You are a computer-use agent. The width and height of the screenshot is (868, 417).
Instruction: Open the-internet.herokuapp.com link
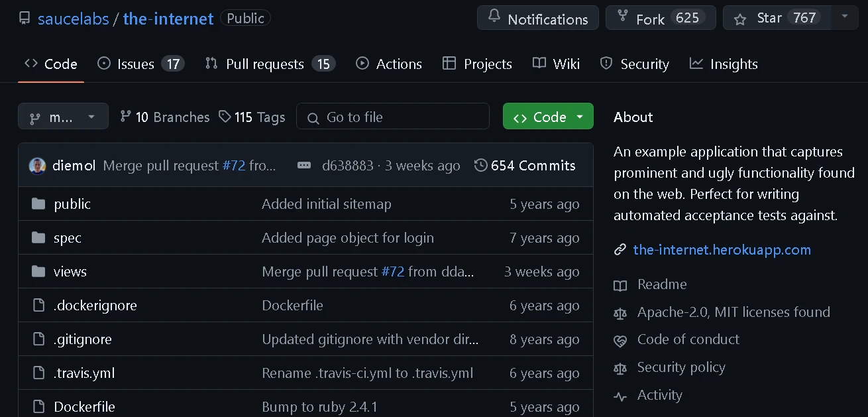(x=722, y=250)
